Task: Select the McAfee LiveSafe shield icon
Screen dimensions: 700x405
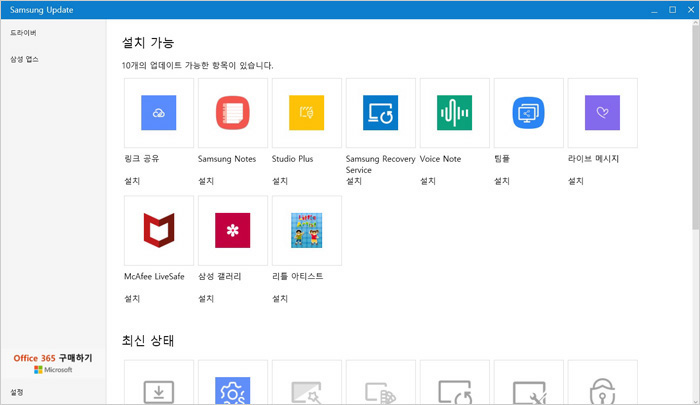Action: [x=158, y=230]
